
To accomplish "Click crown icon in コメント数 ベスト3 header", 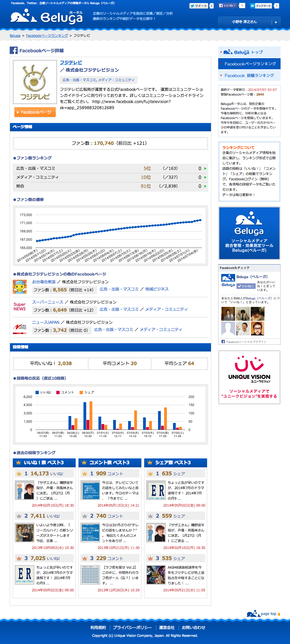I will 84,462.
